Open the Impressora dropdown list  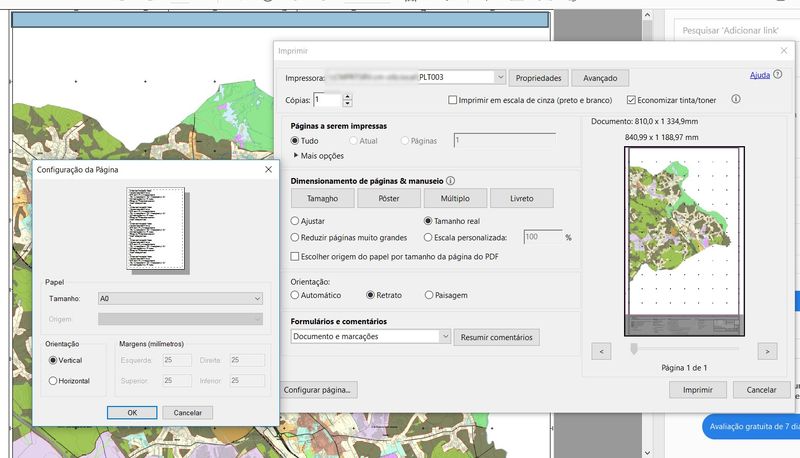coord(499,77)
